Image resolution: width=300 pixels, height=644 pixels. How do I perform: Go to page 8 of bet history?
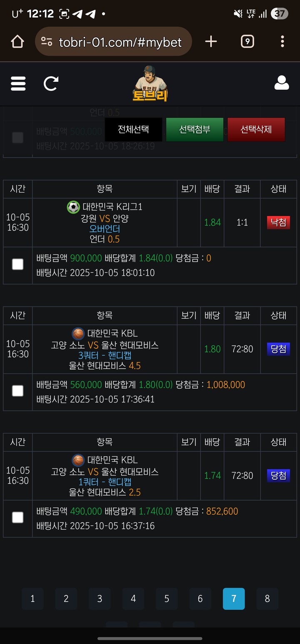tap(267, 599)
